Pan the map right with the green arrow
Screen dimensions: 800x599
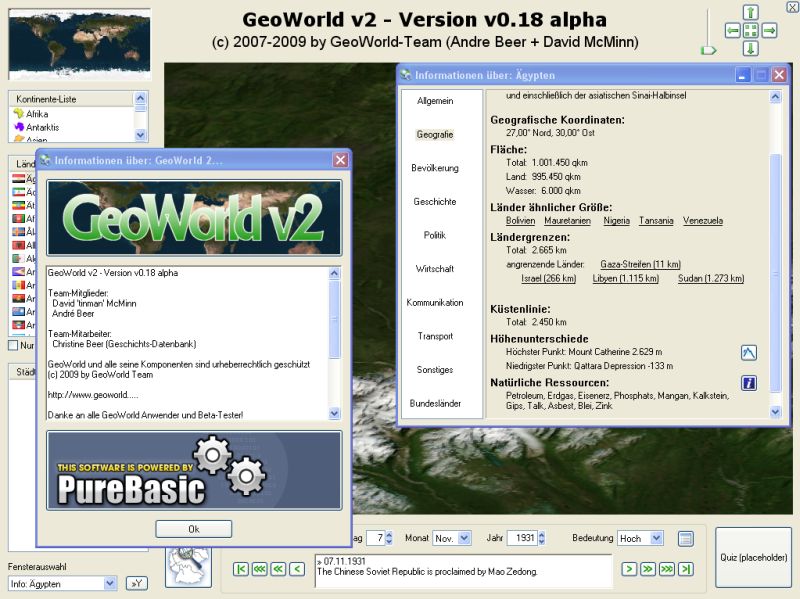[x=769, y=31]
